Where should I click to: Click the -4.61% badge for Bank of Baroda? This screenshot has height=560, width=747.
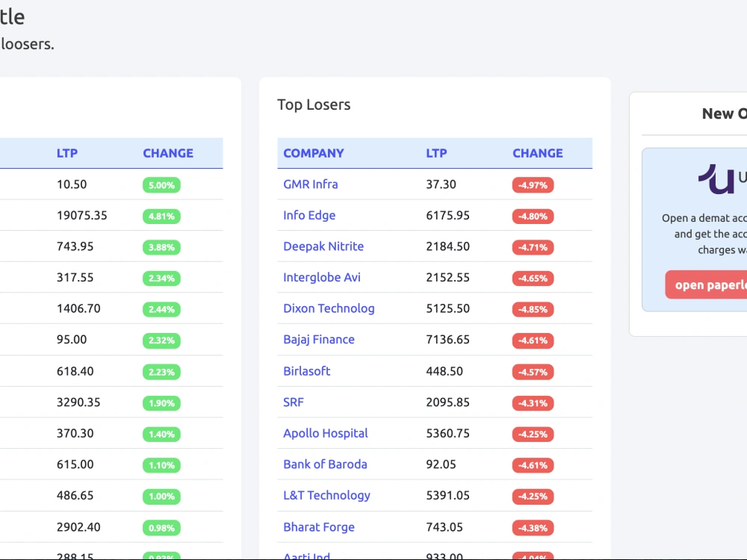[x=533, y=465]
